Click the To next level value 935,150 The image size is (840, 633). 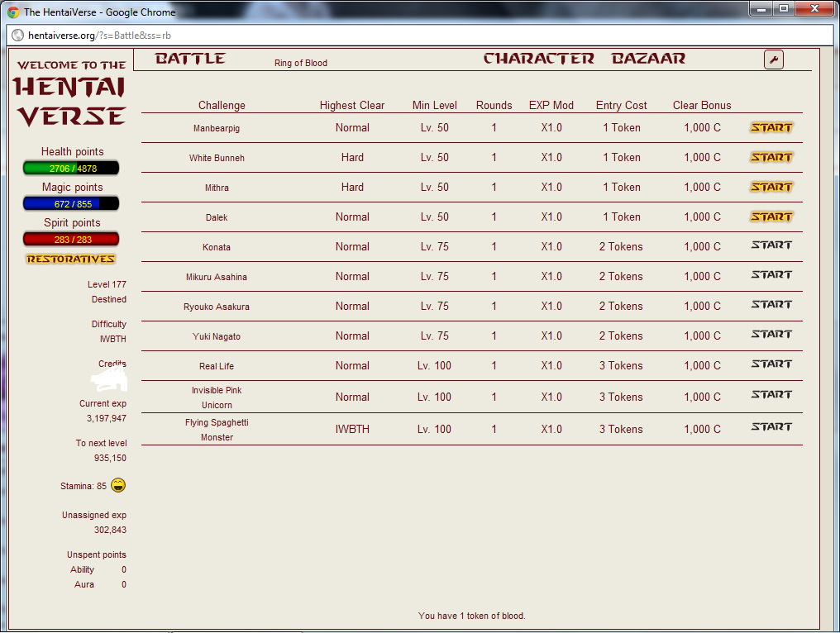point(110,458)
